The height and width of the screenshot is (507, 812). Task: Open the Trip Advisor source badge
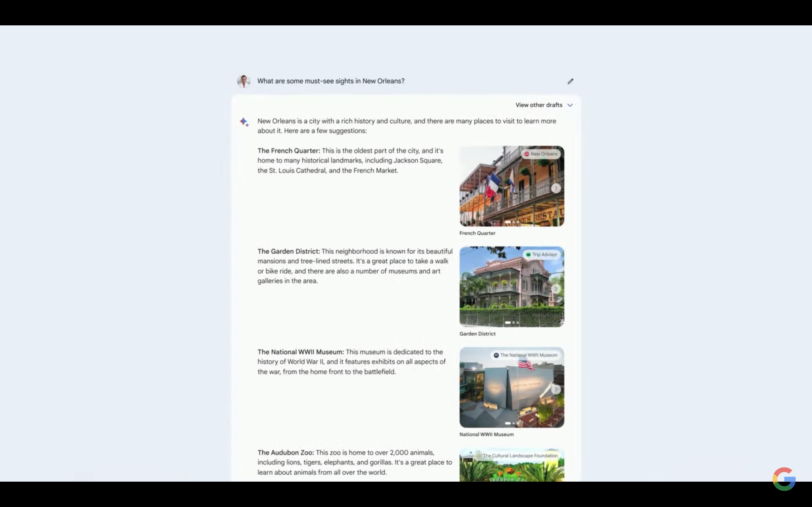[x=541, y=254]
